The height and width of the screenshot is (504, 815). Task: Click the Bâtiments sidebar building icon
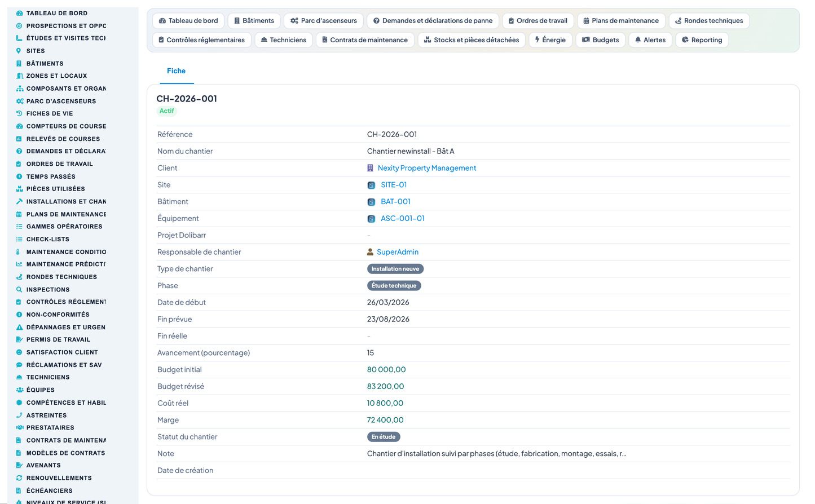19,63
